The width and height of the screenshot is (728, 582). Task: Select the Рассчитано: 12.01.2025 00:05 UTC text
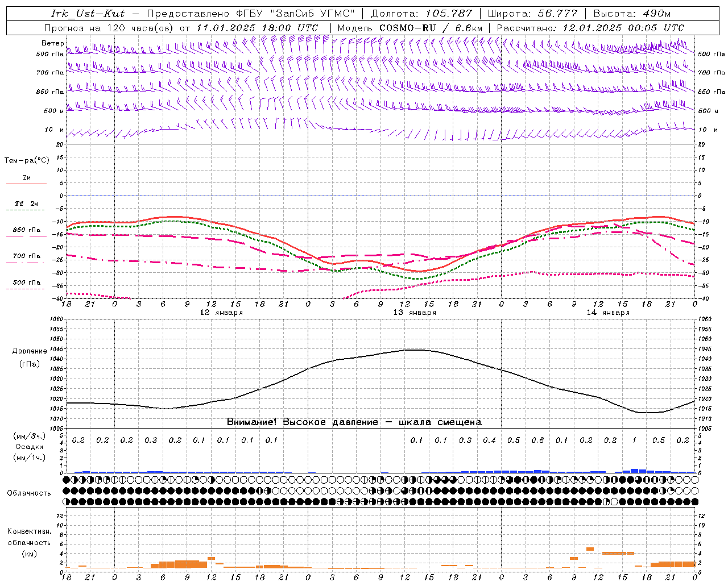(590, 28)
